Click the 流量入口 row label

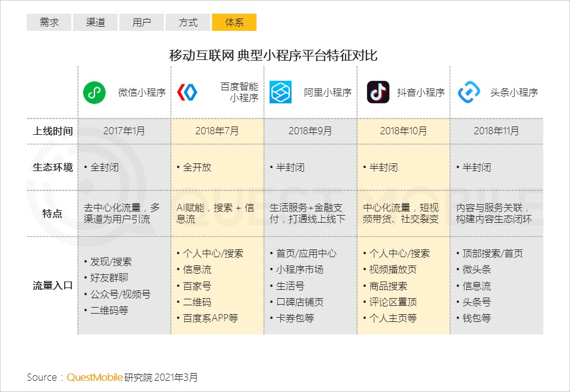point(53,286)
